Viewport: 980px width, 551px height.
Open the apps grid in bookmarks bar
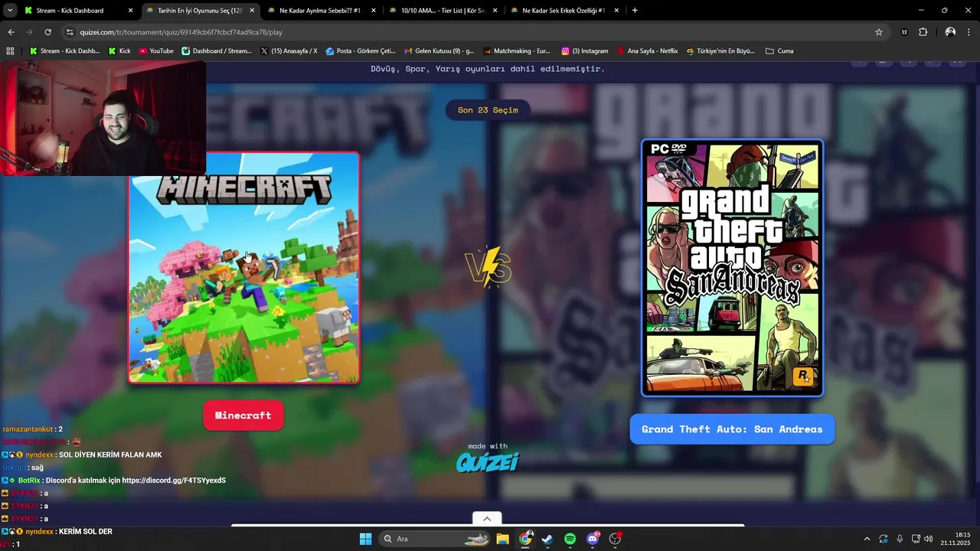tap(10, 51)
